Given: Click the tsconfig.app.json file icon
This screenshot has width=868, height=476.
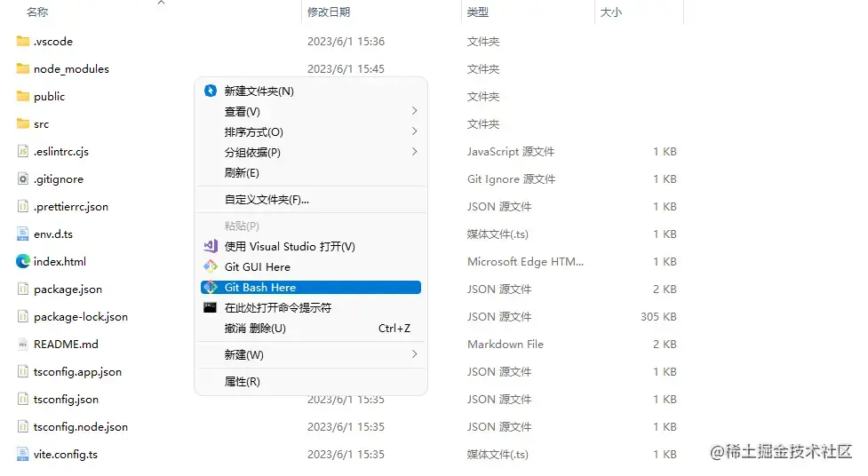Looking at the screenshot, I should coord(23,371).
